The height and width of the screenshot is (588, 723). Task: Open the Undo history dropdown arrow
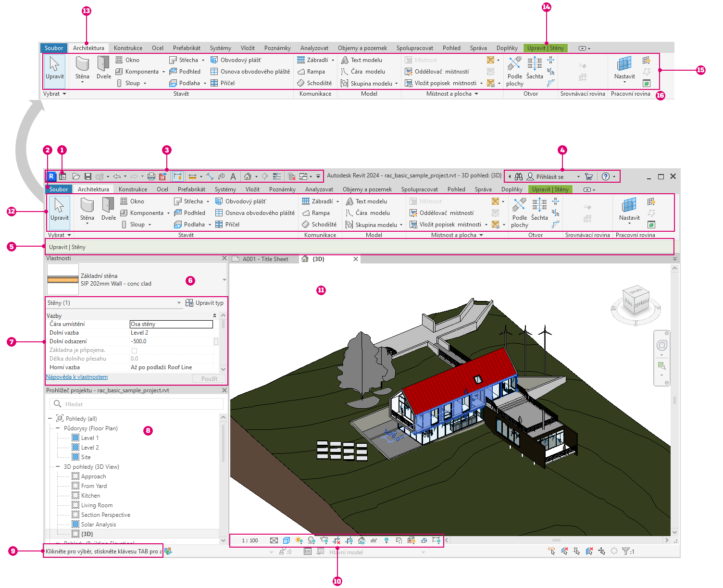pos(125,176)
